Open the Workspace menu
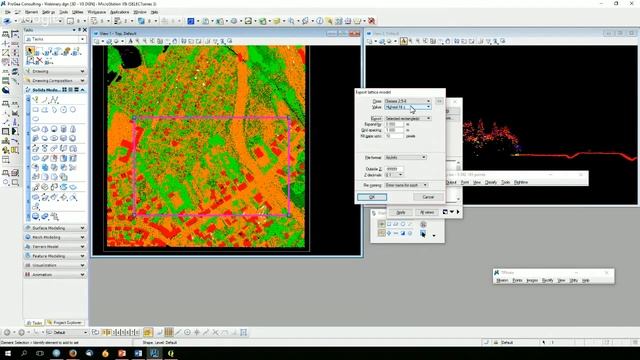 coord(97,12)
